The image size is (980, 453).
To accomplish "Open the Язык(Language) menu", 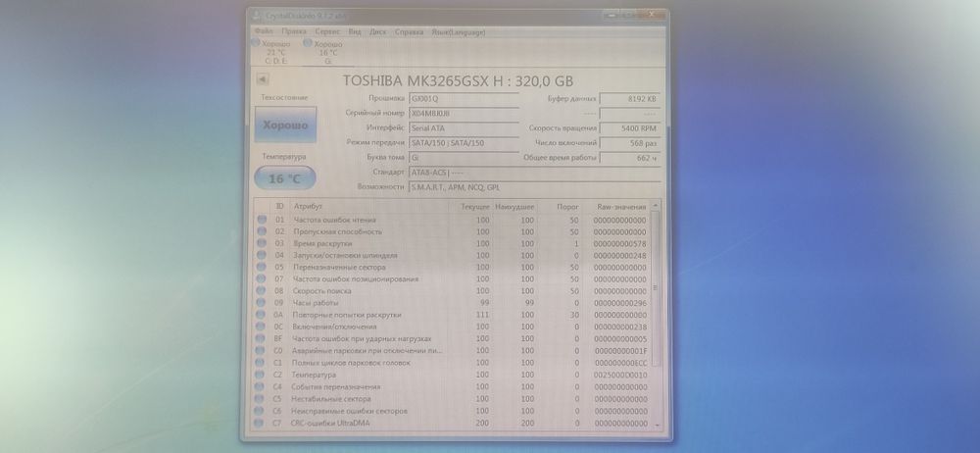I will pos(458,32).
